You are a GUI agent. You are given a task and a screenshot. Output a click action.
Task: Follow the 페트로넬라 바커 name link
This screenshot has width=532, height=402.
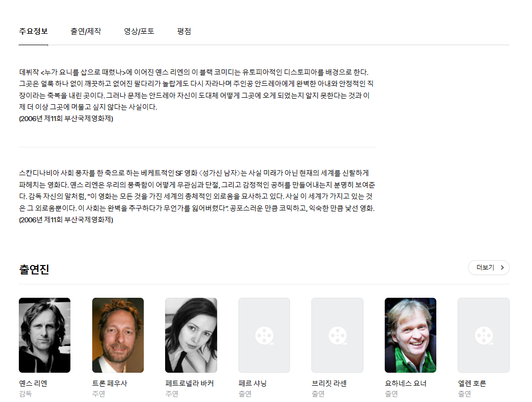click(x=189, y=383)
